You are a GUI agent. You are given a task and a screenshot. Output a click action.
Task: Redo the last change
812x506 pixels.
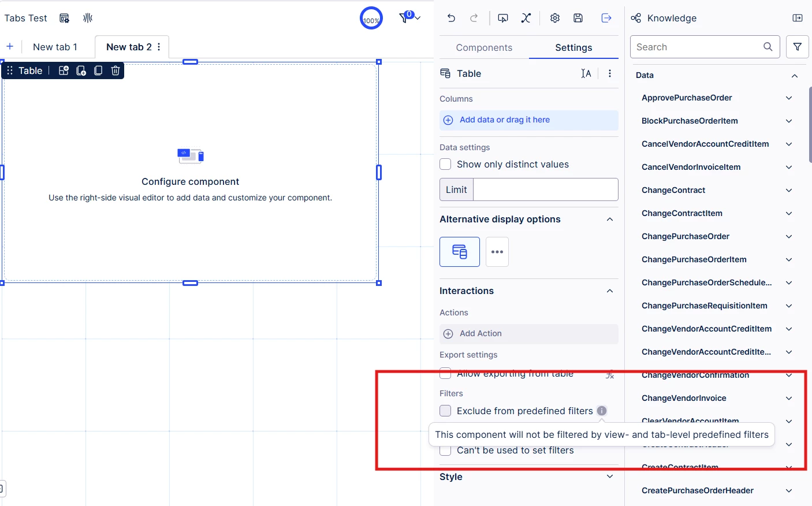tap(474, 18)
